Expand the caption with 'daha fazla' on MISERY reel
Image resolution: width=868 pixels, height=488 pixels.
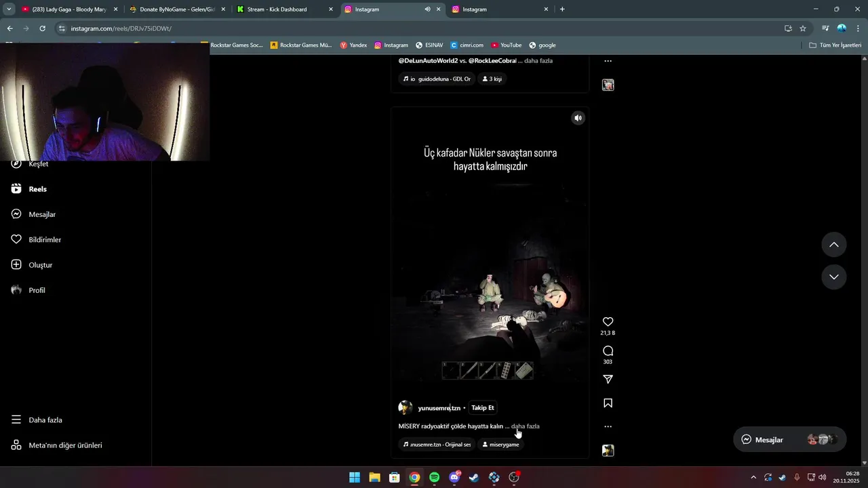pyautogui.click(x=526, y=426)
